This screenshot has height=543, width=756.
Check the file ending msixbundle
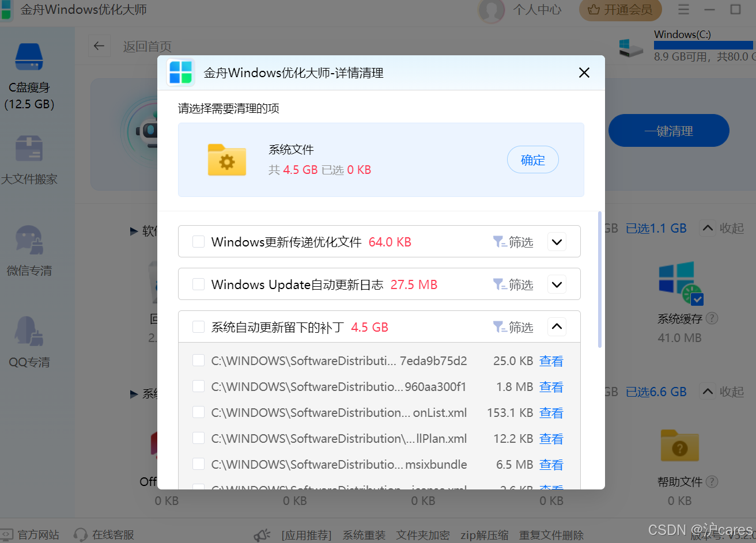(198, 464)
